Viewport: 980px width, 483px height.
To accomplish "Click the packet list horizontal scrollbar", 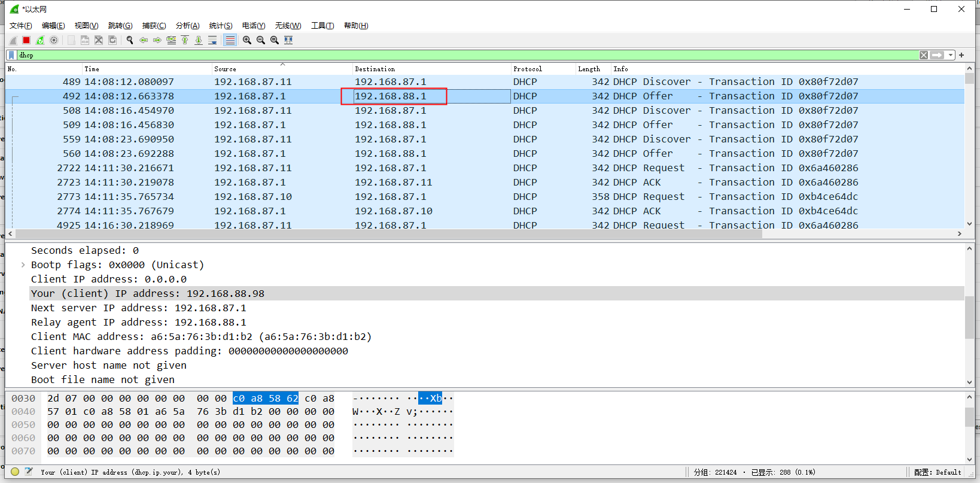I will [389, 233].
